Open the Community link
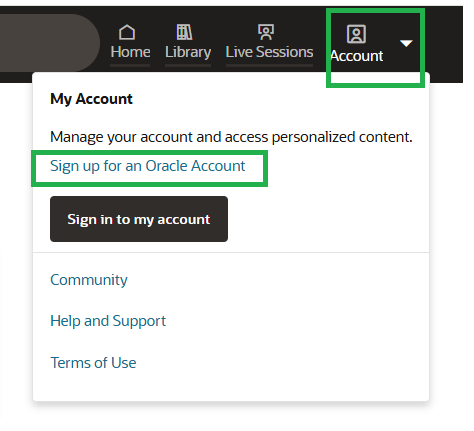474x431 pixels. pos(89,280)
